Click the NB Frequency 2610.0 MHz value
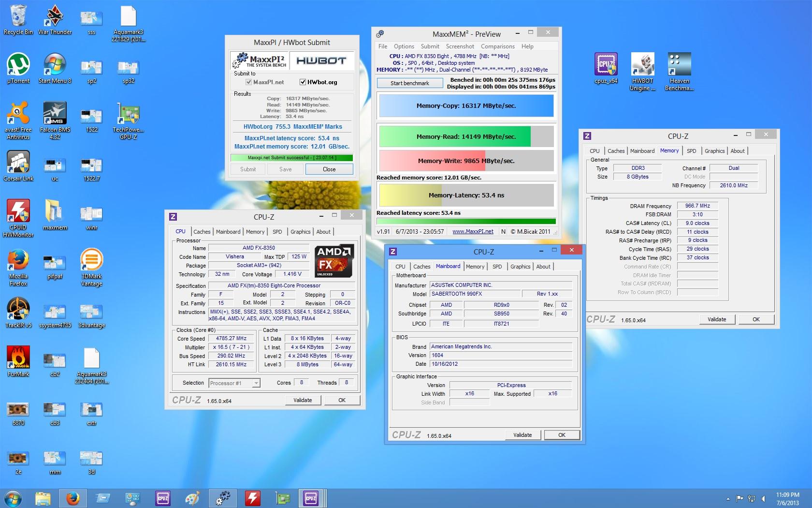 tap(733, 186)
